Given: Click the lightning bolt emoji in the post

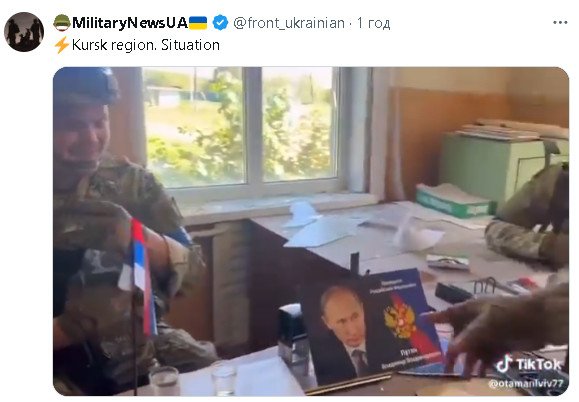Looking at the screenshot, I should [x=62, y=45].
